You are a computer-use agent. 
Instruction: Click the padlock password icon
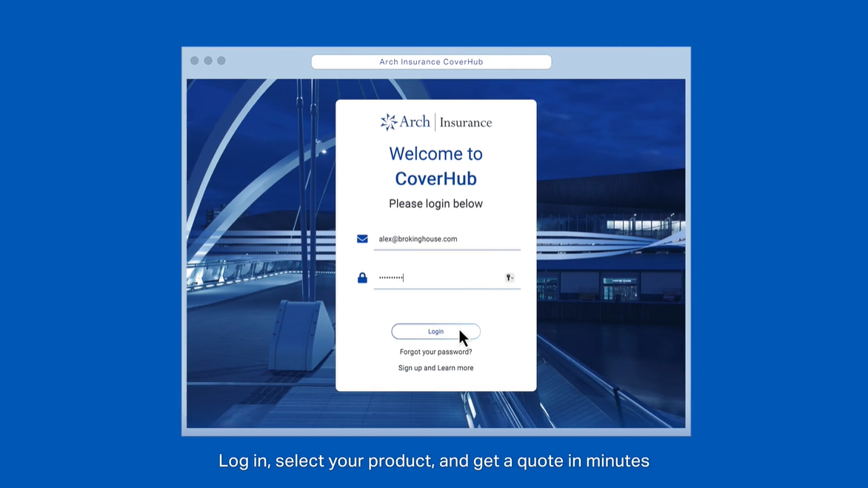click(362, 278)
